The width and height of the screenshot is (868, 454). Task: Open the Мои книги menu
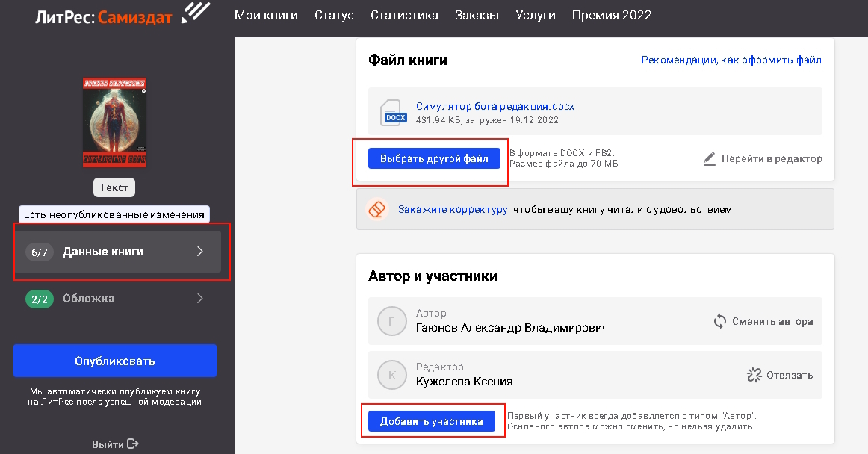tap(266, 16)
